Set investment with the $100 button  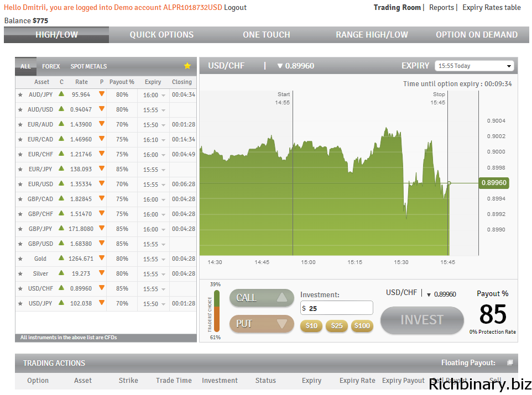coord(362,326)
